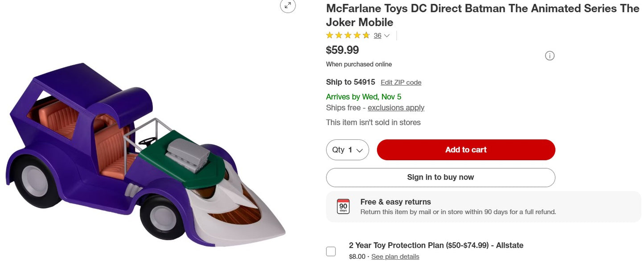Click the 36 reviews link
Image resolution: width=644 pixels, height=261 pixels.
[377, 36]
